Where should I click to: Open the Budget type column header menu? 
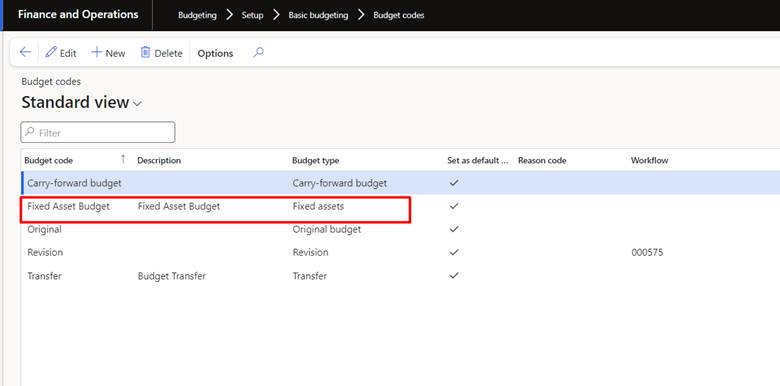[315, 161]
